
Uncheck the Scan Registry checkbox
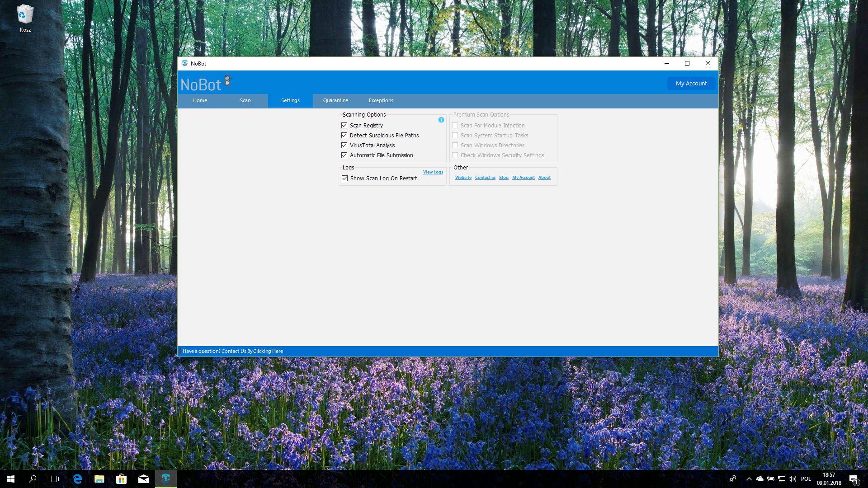(344, 126)
